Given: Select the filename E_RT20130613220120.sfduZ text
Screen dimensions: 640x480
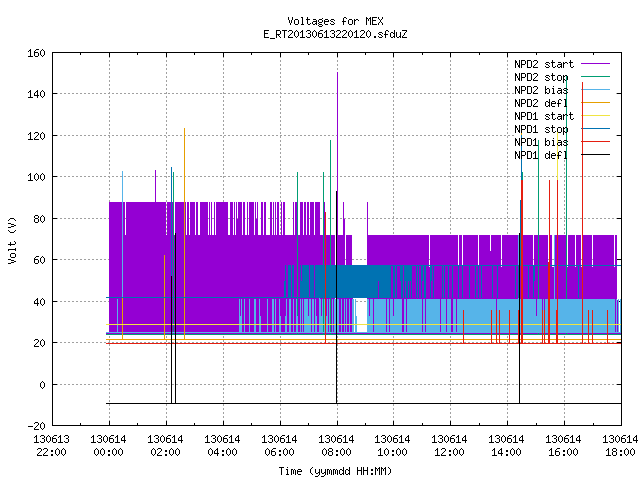Looking at the screenshot, I should pyautogui.click(x=335, y=34).
